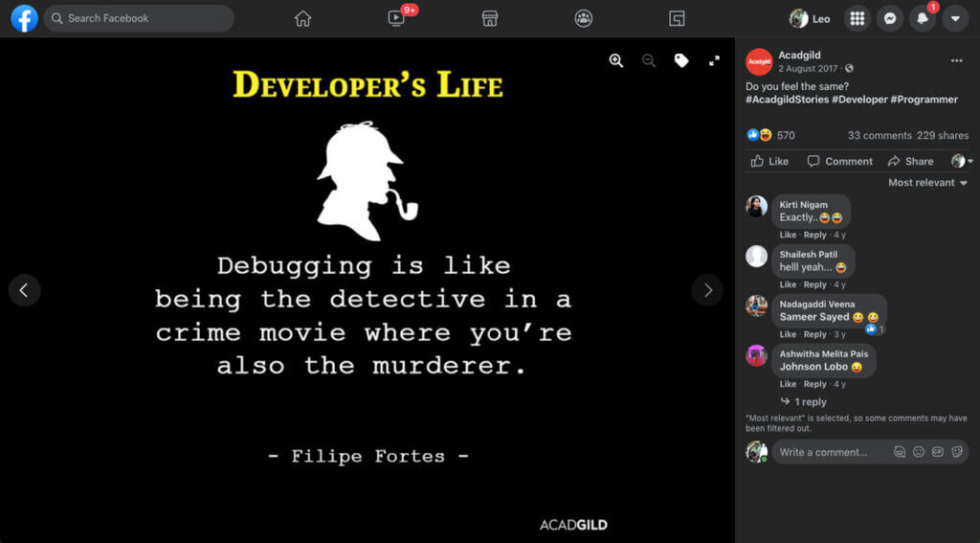Open post options three-dot menu
This screenshot has width=980, height=543.
point(956,60)
